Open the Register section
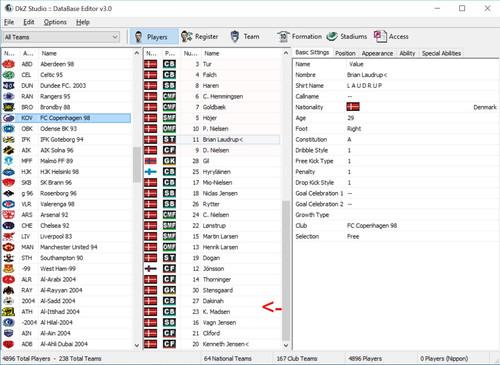 [199, 37]
